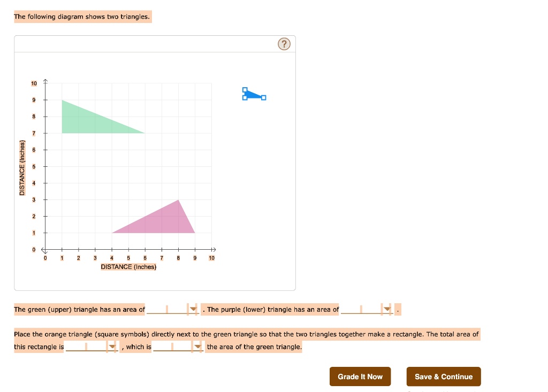Click the vertical DISTANCE (Inches) axis label

pos(21,166)
